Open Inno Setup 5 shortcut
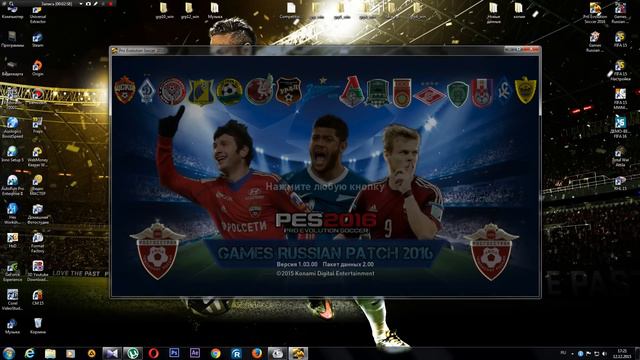The image size is (640, 360). pyautogui.click(x=12, y=154)
